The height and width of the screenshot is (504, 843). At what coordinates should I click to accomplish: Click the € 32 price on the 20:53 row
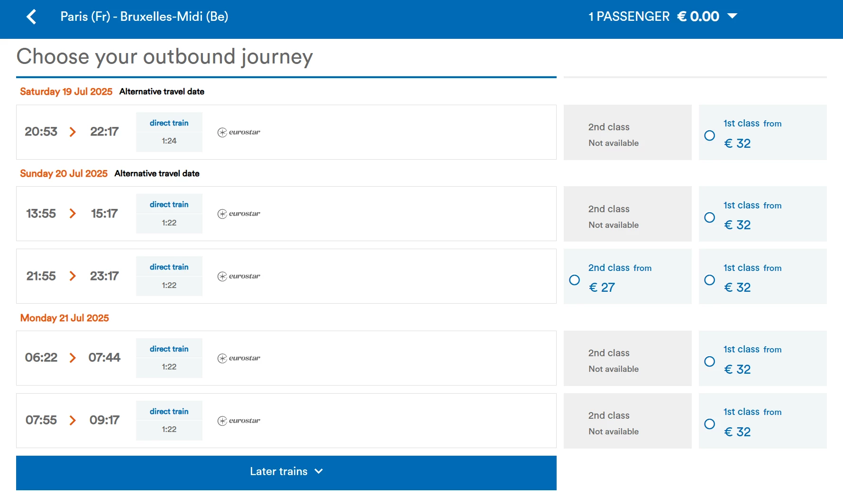coord(737,144)
